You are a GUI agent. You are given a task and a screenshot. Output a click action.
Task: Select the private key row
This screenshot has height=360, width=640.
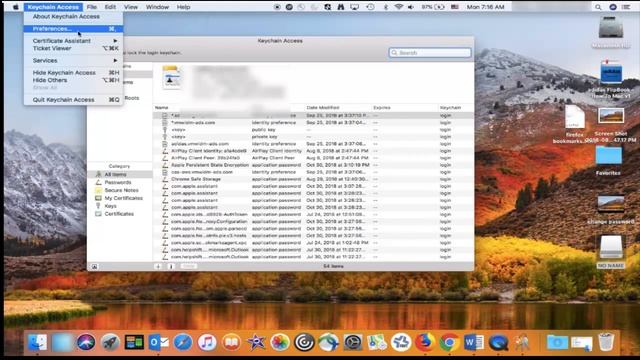click(313, 137)
